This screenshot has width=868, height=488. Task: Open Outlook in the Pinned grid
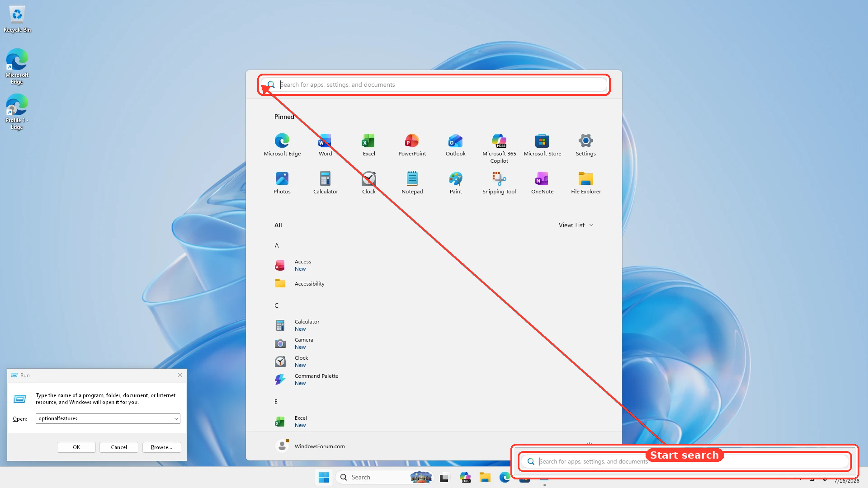[455, 145]
